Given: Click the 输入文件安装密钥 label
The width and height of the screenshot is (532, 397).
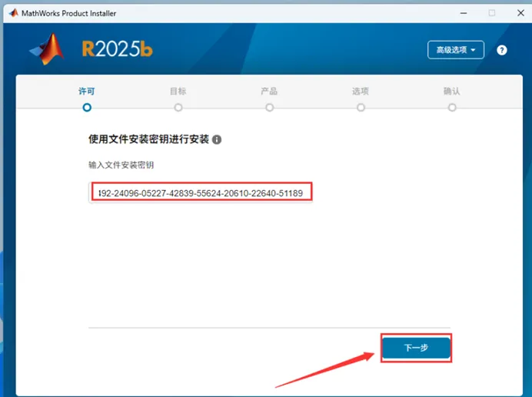Looking at the screenshot, I should click(x=121, y=165).
